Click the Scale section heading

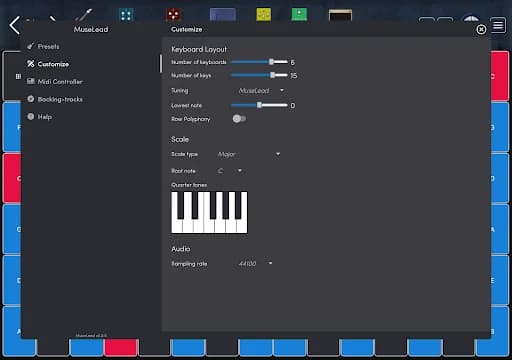(x=180, y=139)
